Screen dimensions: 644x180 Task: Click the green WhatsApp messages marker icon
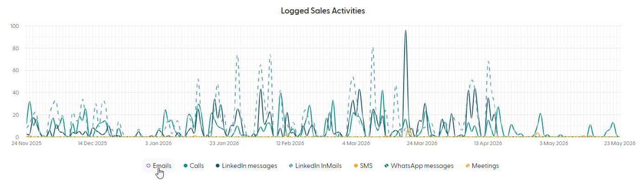tap(386, 166)
